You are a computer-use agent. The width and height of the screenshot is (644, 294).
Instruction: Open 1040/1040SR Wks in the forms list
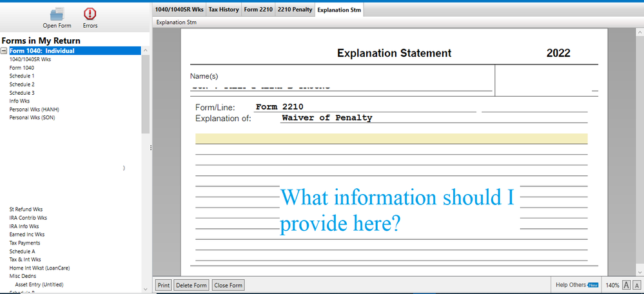(30, 59)
